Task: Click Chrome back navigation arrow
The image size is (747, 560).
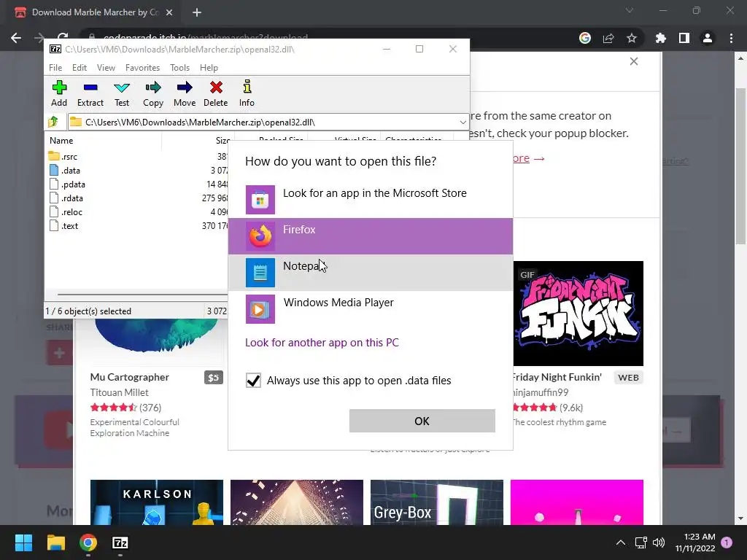Action: (x=16, y=38)
